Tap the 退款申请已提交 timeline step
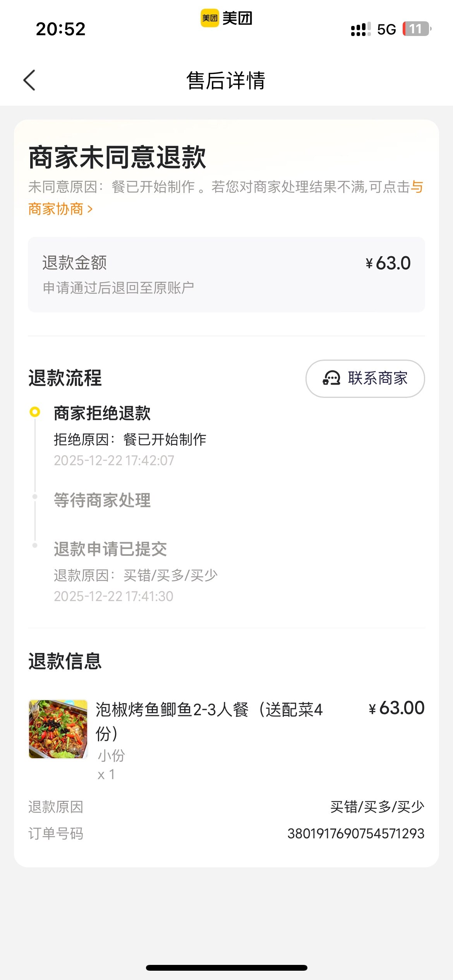Screen dimensions: 453x980 point(110,549)
